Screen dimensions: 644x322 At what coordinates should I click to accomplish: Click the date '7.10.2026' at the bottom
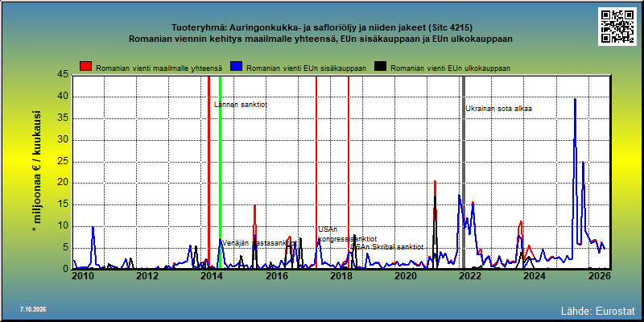click(33, 309)
